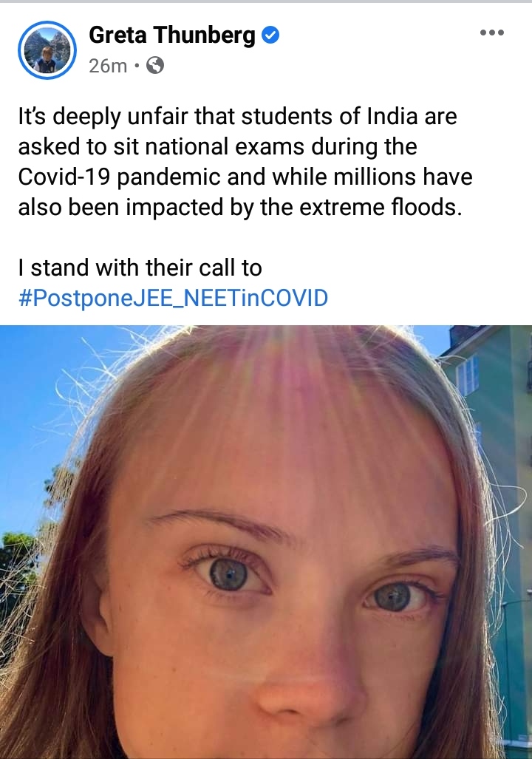Click the blue verified badge checkmark
Viewport: 532px width, 759px height.
(x=271, y=35)
